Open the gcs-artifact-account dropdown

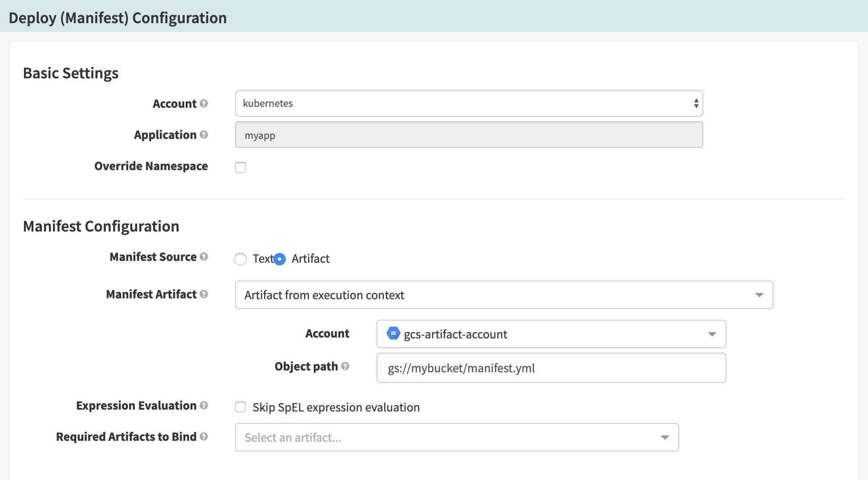coord(550,334)
